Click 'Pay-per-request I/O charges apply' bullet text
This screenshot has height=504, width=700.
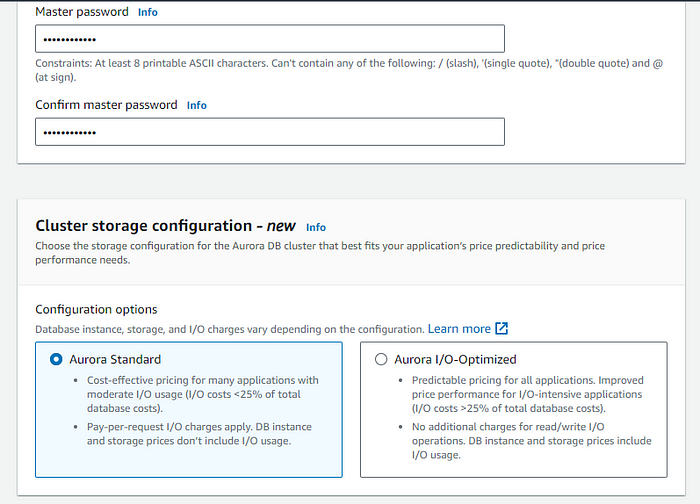(199, 434)
